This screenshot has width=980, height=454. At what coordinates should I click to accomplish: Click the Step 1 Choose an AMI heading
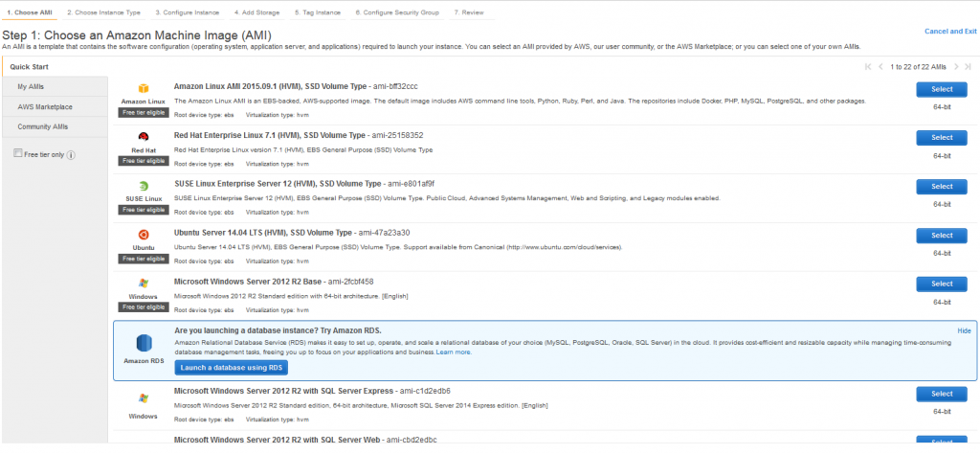point(137,35)
